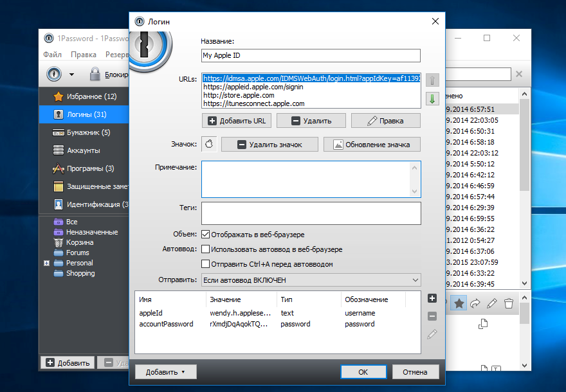The image size is (566, 392).
Task: Open Secure Notes (Защищенные заметки) category
Action: tap(84, 186)
